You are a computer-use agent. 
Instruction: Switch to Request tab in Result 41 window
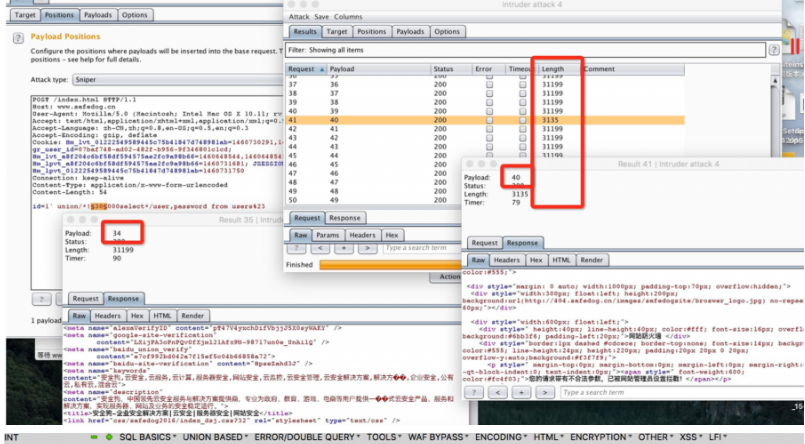pos(484,243)
